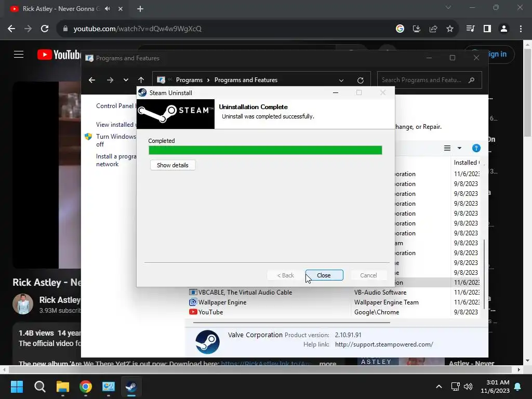Open Install a program from the network
This screenshot has width=532, height=399.
pos(116,160)
